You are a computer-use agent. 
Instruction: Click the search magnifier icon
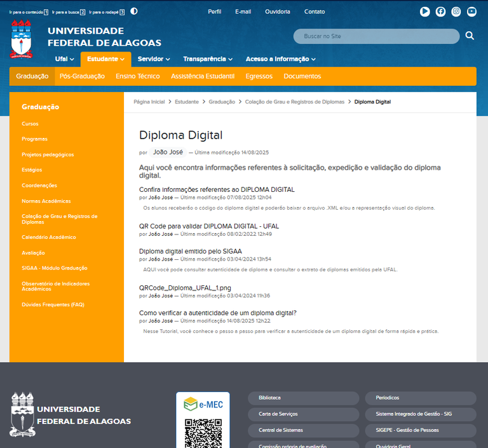pos(470,36)
